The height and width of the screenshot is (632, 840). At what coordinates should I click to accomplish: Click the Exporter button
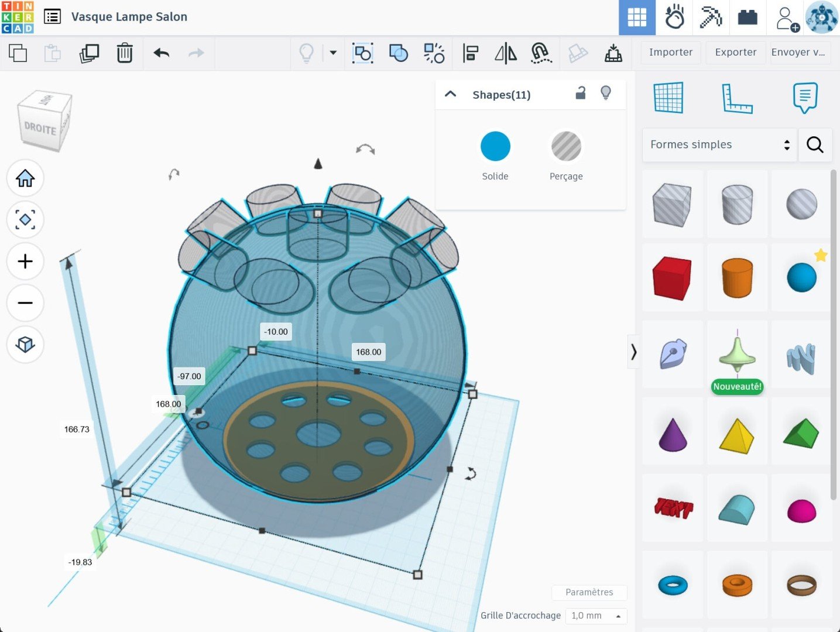click(736, 52)
